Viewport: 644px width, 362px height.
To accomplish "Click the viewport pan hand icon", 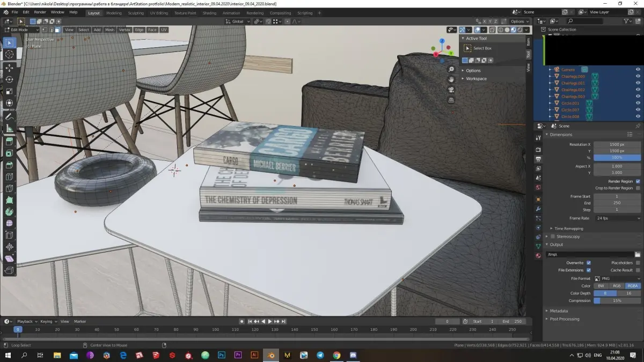I will click(451, 79).
